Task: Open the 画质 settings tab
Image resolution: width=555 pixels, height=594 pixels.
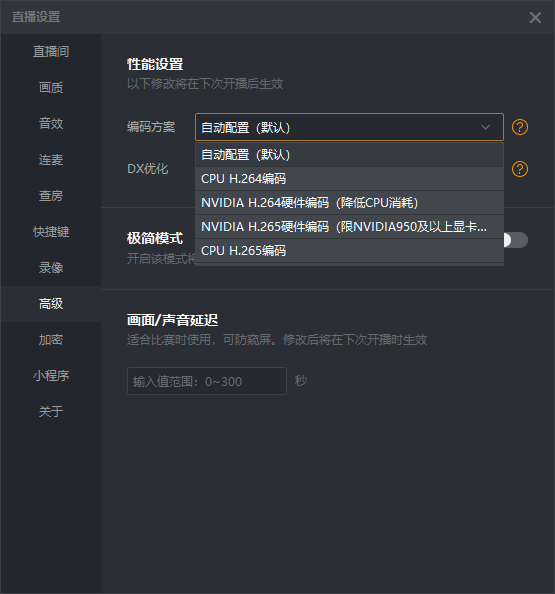Action: coord(51,88)
